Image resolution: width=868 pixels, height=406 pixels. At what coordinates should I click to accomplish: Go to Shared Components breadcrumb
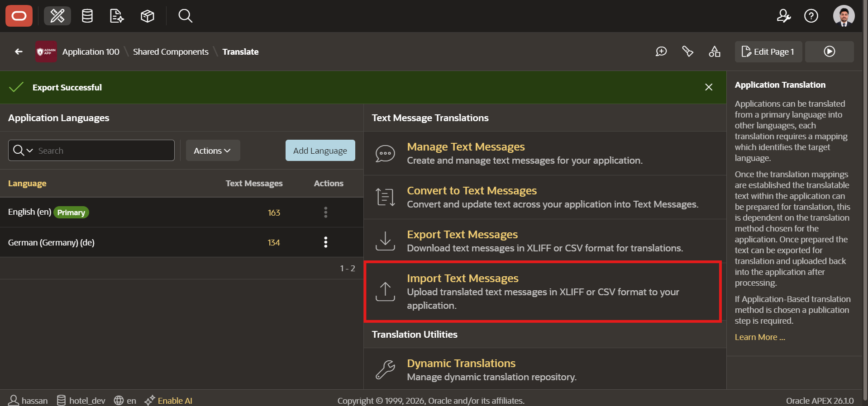(171, 52)
